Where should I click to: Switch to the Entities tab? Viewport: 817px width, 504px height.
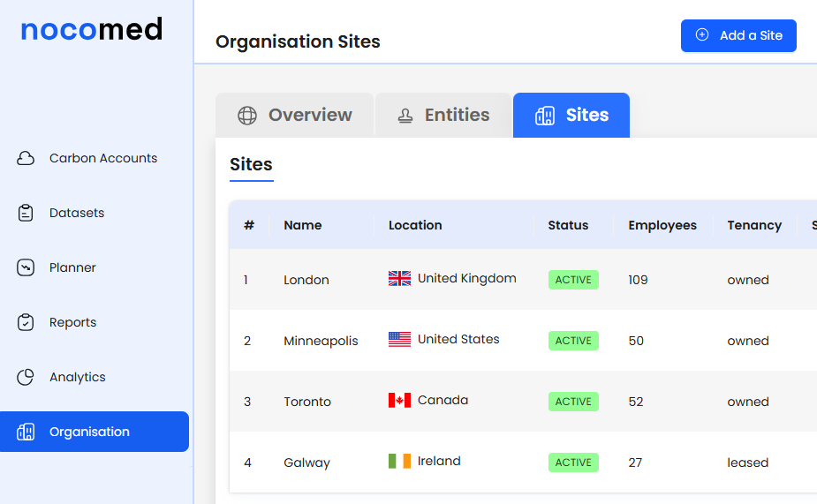click(x=443, y=115)
